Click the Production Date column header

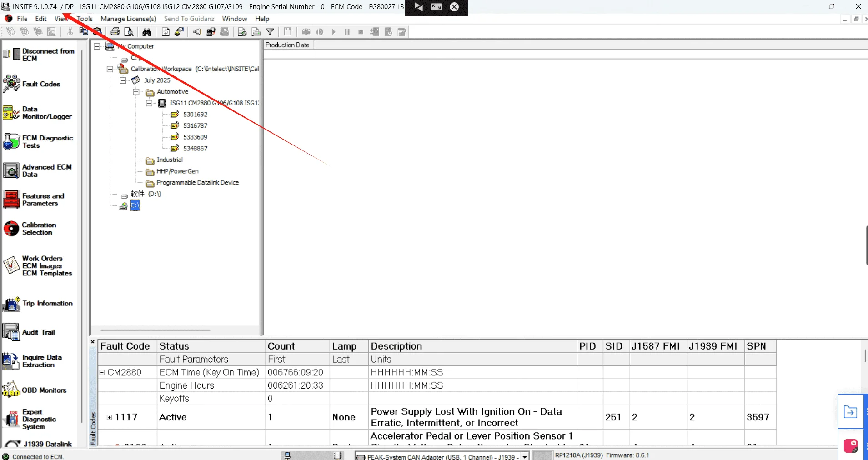(x=288, y=45)
